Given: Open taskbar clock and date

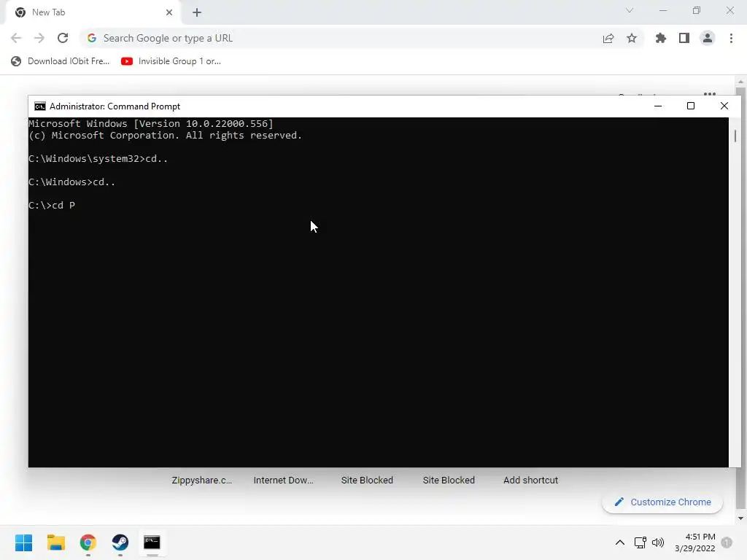Looking at the screenshot, I should pos(695,542).
